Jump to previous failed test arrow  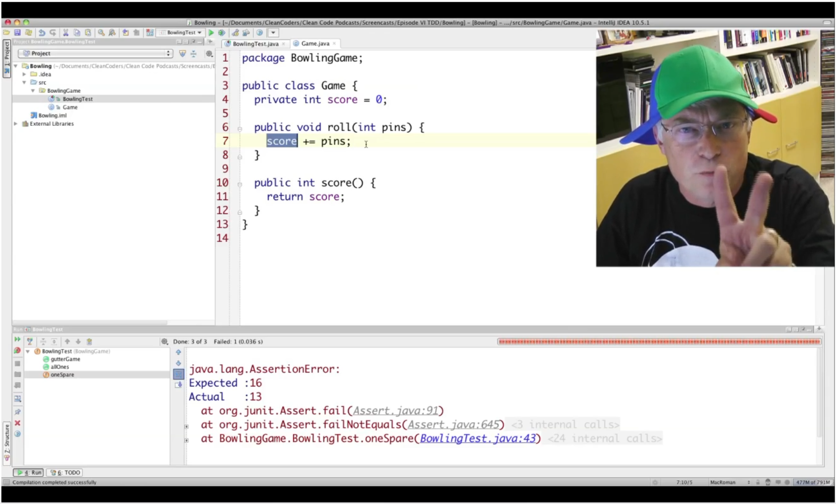[x=67, y=342]
